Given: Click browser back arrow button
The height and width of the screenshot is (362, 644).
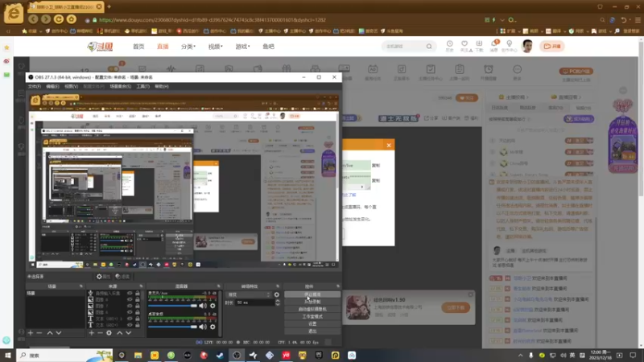Looking at the screenshot, I should pos(34,19).
